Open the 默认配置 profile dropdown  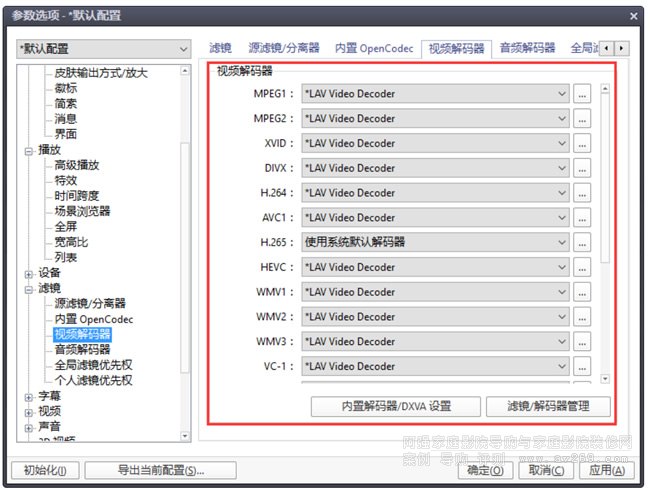pyautogui.click(x=102, y=49)
